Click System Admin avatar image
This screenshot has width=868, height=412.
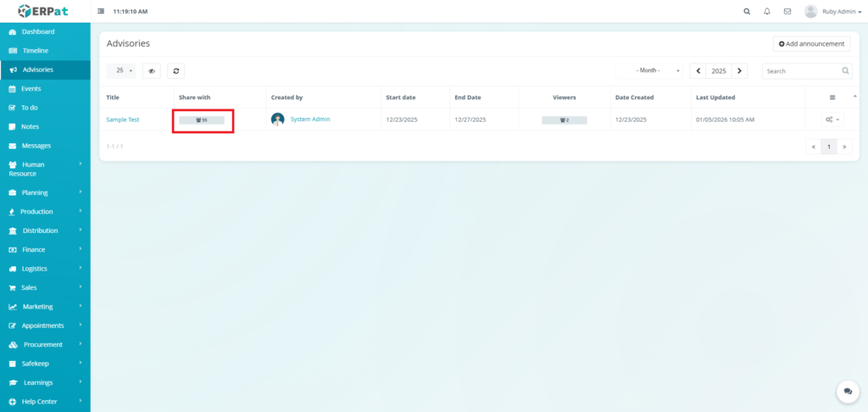click(277, 119)
